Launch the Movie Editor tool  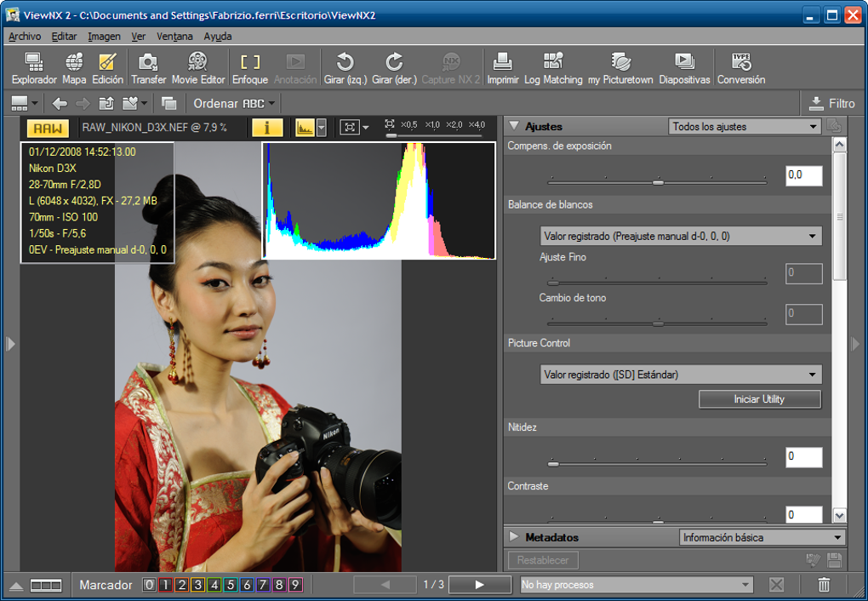coord(198,68)
